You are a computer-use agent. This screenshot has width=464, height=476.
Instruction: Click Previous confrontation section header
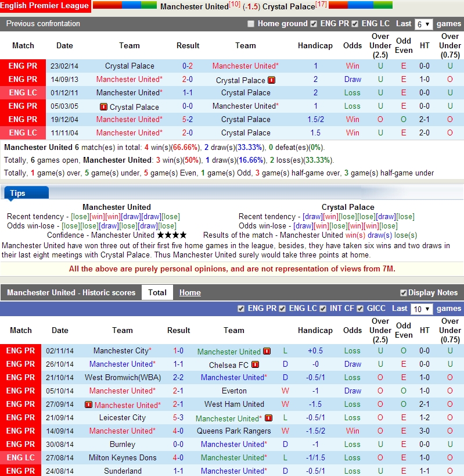click(43, 24)
